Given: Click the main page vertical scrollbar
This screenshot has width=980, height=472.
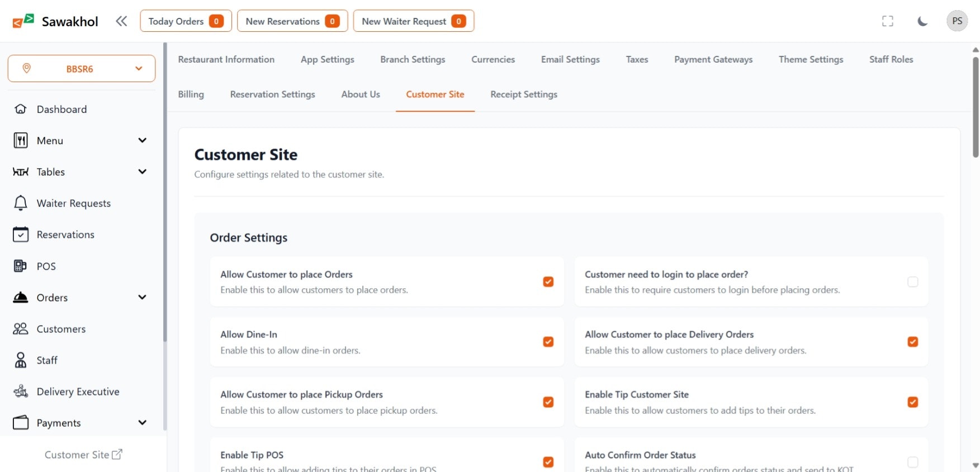Looking at the screenshot, I should [x=976, y=106].
